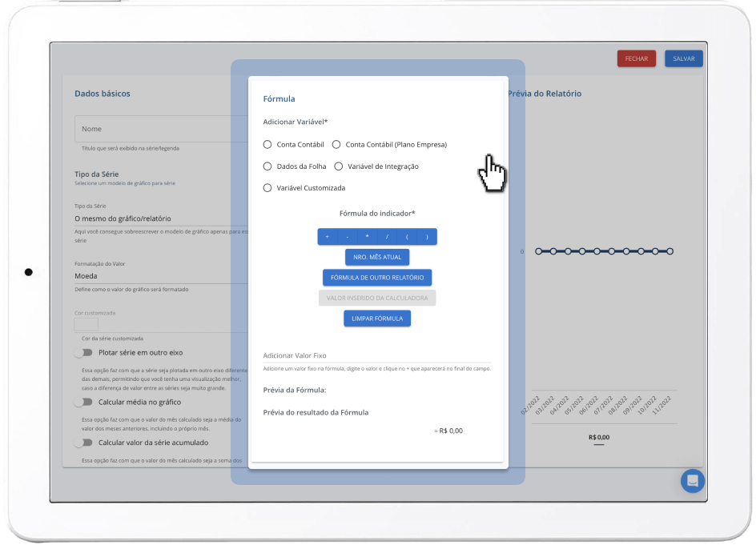Open Formatação do Valor Moeda dropdown
The width and height of the screenshot is (756, 545).
[161, 275]
